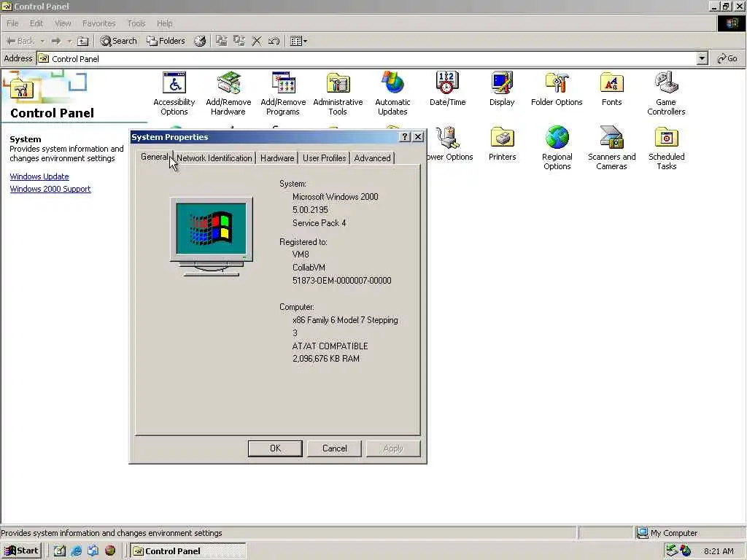Click the Undo toolbar icon
This screenshot has height=560, width=747.
(x=274, y=42)
